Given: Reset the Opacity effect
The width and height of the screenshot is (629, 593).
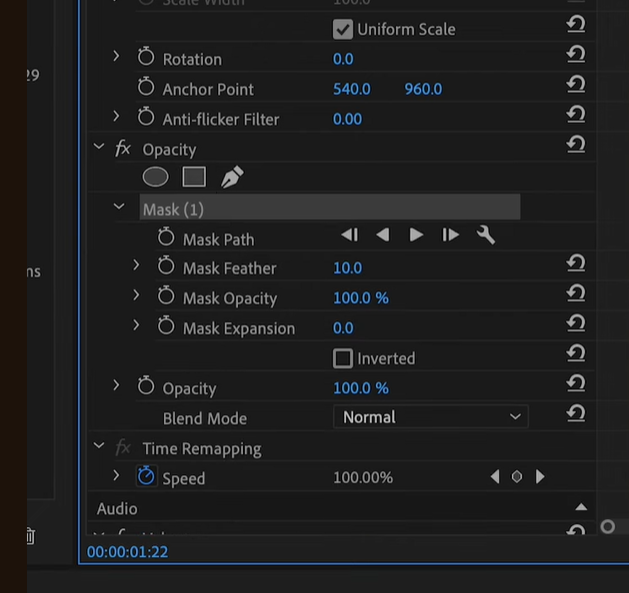Looking at the screenshot, I should (x=576, y=144).
